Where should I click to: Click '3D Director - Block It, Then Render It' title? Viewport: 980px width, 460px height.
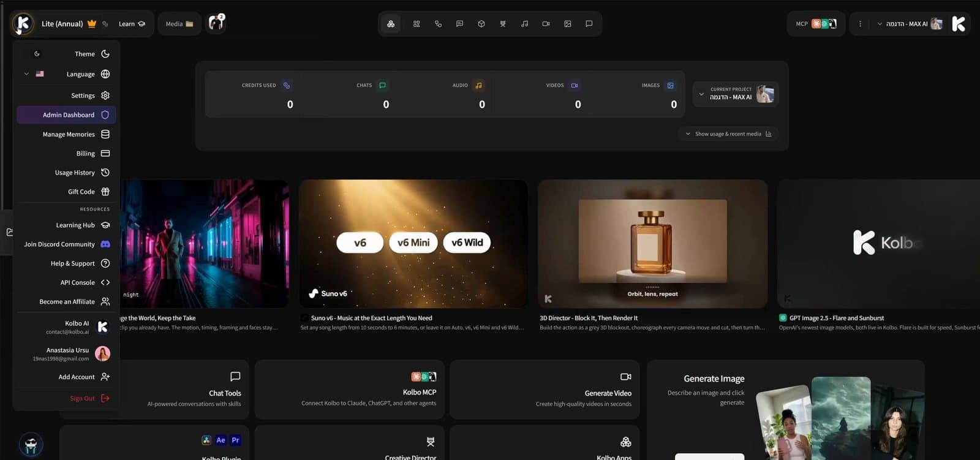click(589, 318)
